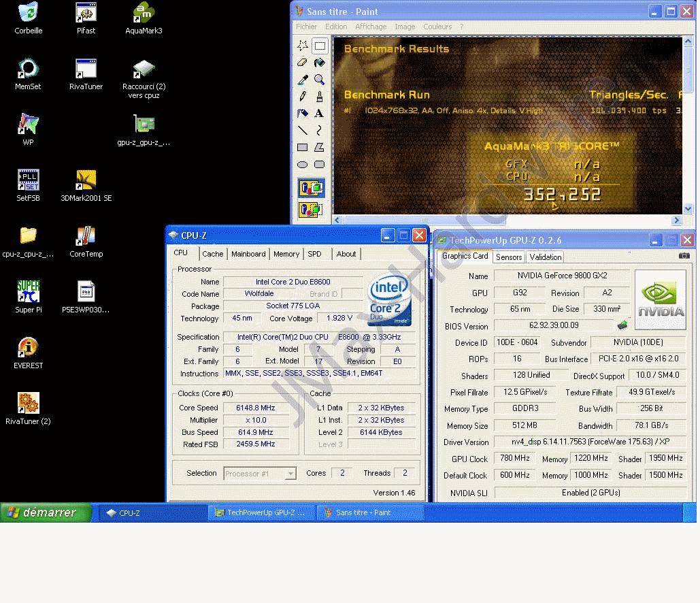This screenshot has height=603, width=700.
Task: Select transparent selection mode option in Paint
Action: coord(311,210)
